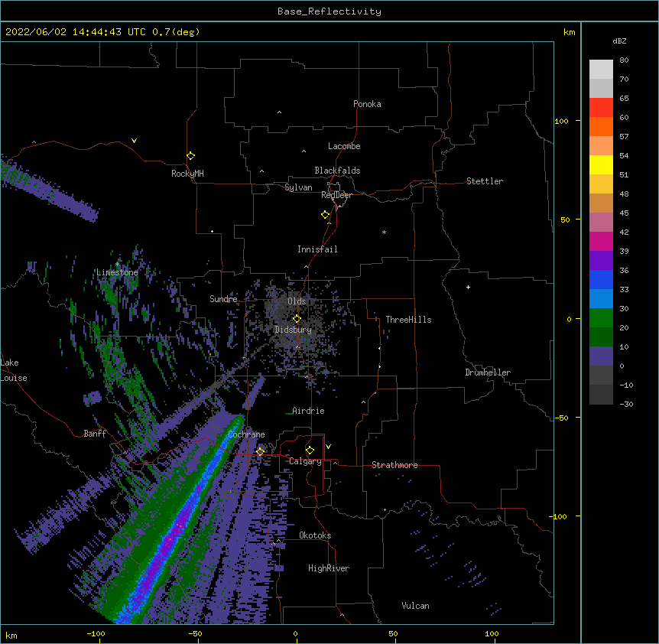Viewport: 659px width, 644px height.
Task: Click the dBZ legend heading
Action: pyautogui.click(x=619, y=41)
